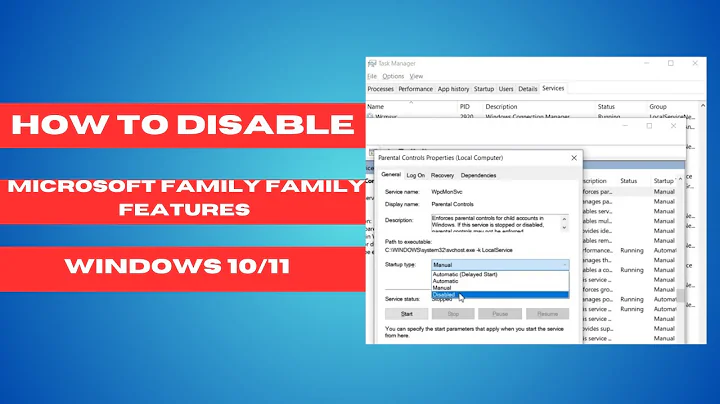
Task: Choose Disabled startup type option
Action: pyautogui.click(x=500, y=295)
